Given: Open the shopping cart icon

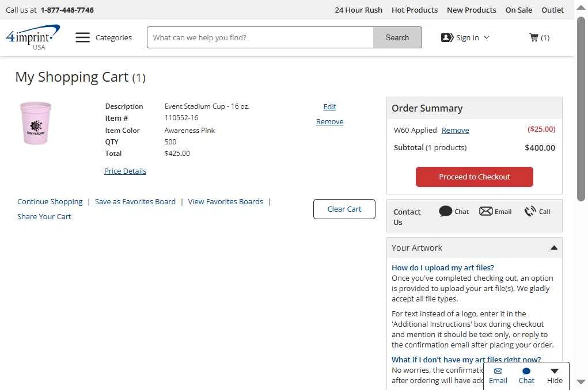Looking at the screenshot, I should (534, 37).
